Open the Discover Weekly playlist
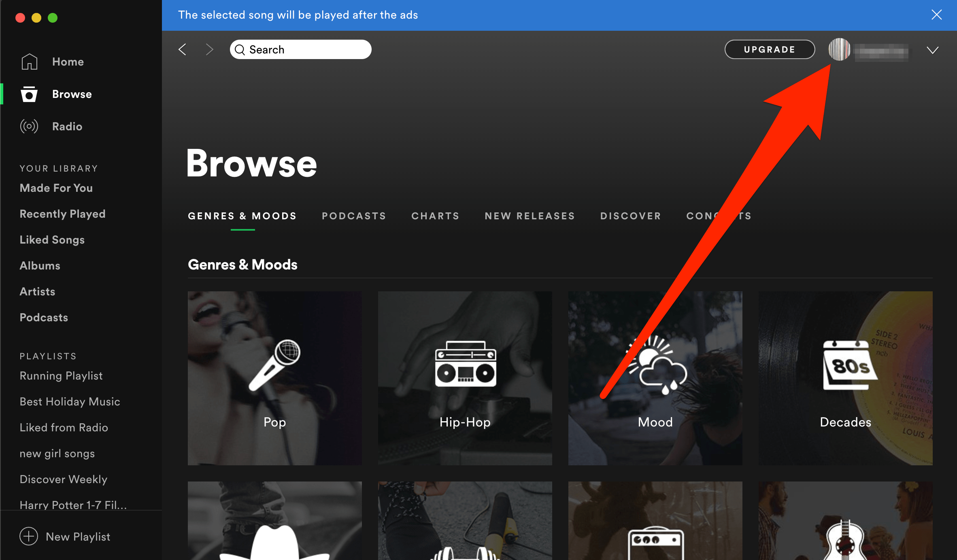 64,479
